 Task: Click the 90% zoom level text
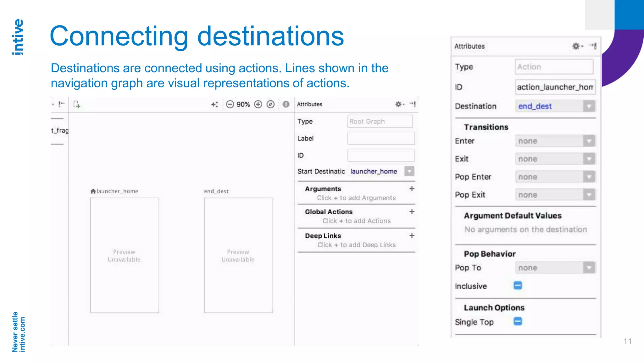[243, 104]
